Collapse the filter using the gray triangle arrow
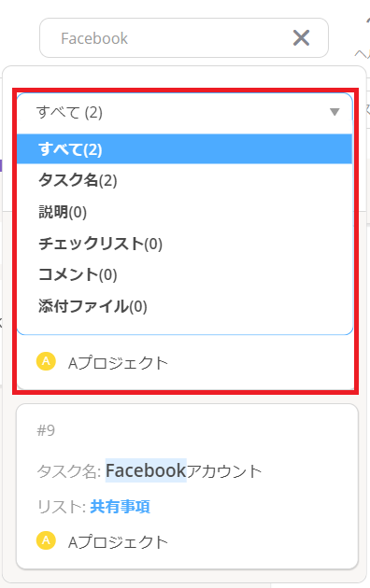The image size is (370, 588). pos(334,112)
